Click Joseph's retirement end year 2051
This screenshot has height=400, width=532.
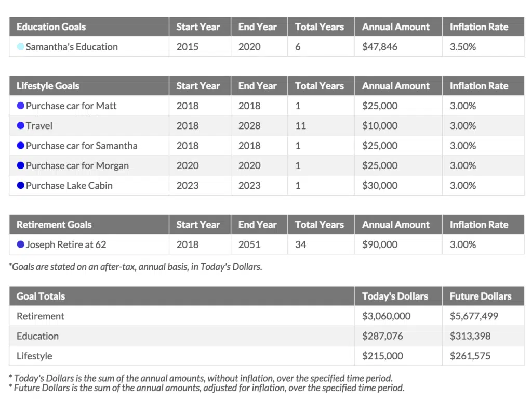click(249, 244)
